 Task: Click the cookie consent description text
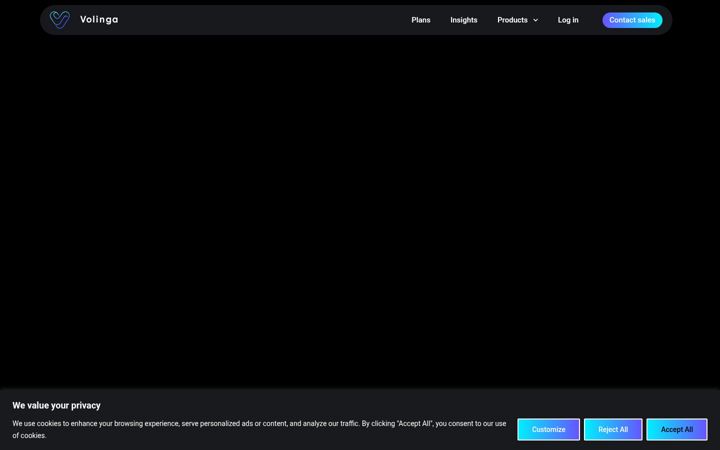(x=259, y=429)
